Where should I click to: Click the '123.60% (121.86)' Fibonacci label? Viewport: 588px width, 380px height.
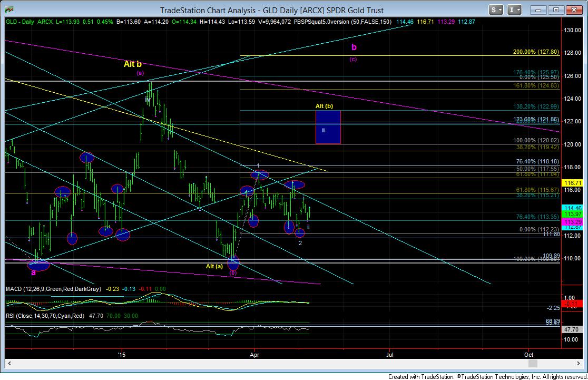pyautogui.click(x=536, y=120)
